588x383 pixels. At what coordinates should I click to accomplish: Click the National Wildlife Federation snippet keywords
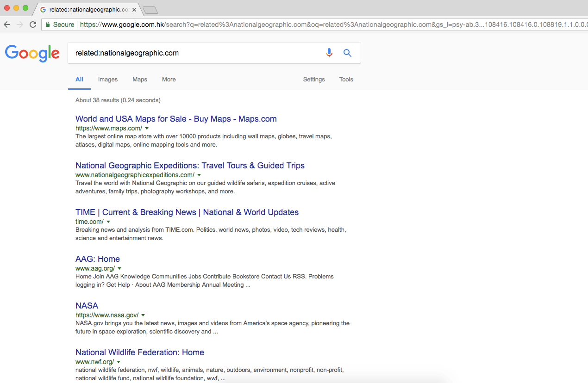pyautogui.click(x=210, y=374)
